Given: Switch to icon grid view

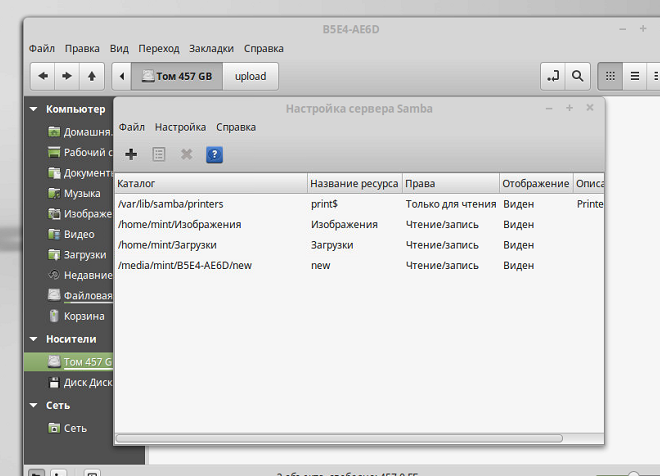Looking at the screenshot, I should coord(609,76).
